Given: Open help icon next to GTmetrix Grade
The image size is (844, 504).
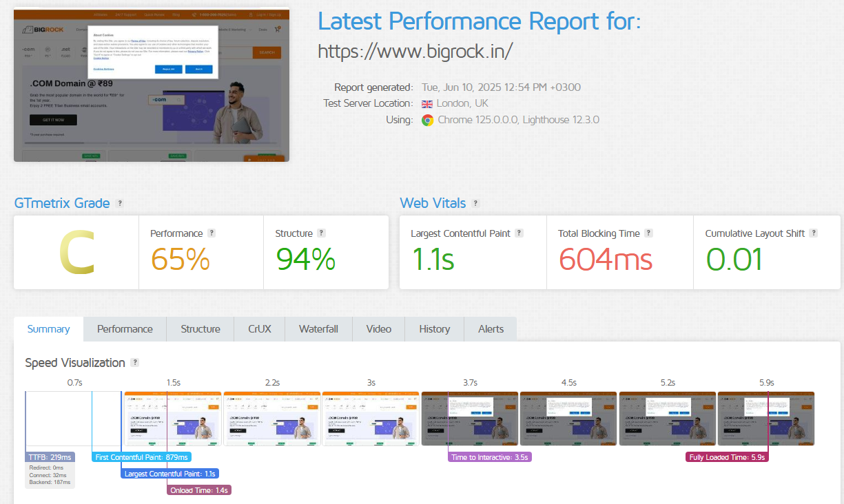Looking at the screenshot, I should pyautogui.click(x=120, y=203).
